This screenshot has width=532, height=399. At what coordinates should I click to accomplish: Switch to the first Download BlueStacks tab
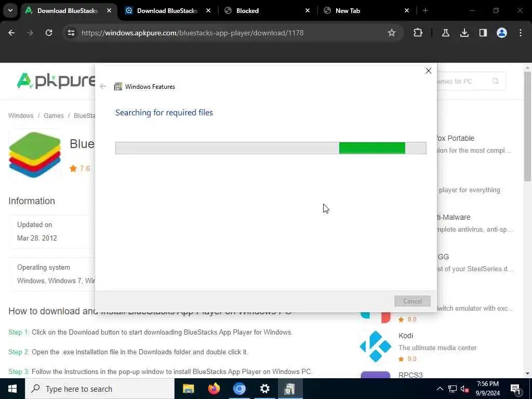pyautogui.click(x=68, y=10)
